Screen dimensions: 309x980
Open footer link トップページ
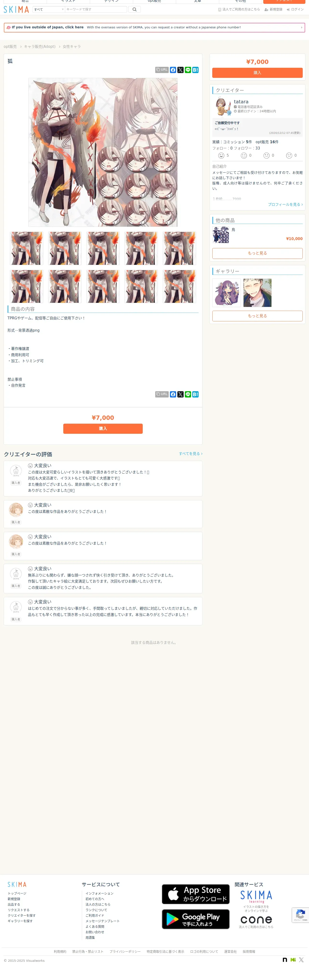(17, 893)
